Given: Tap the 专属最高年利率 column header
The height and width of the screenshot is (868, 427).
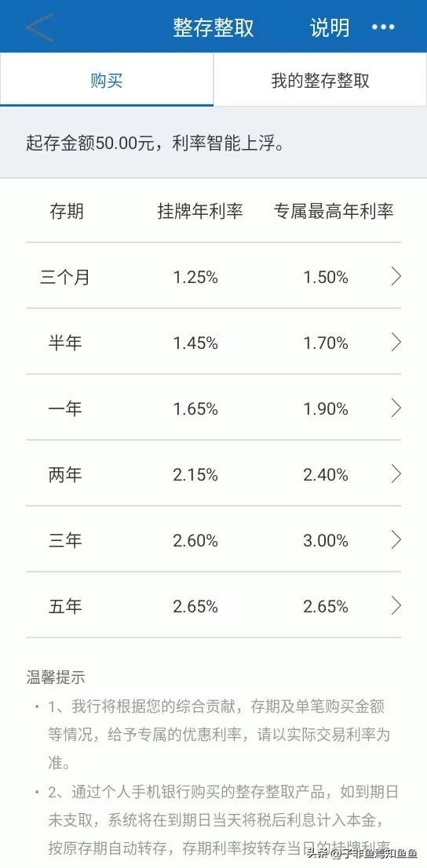Looking at the screenshot, I should click(334, 211).
